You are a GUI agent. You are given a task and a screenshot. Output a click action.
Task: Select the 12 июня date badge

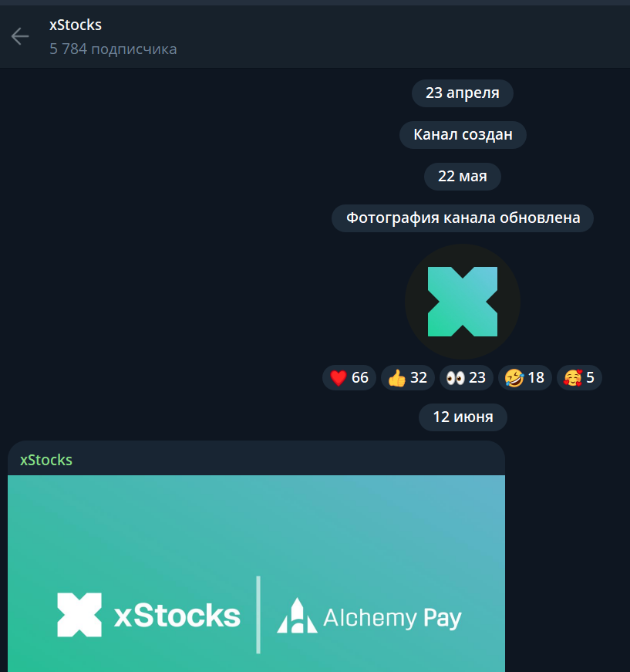[463, 417]
